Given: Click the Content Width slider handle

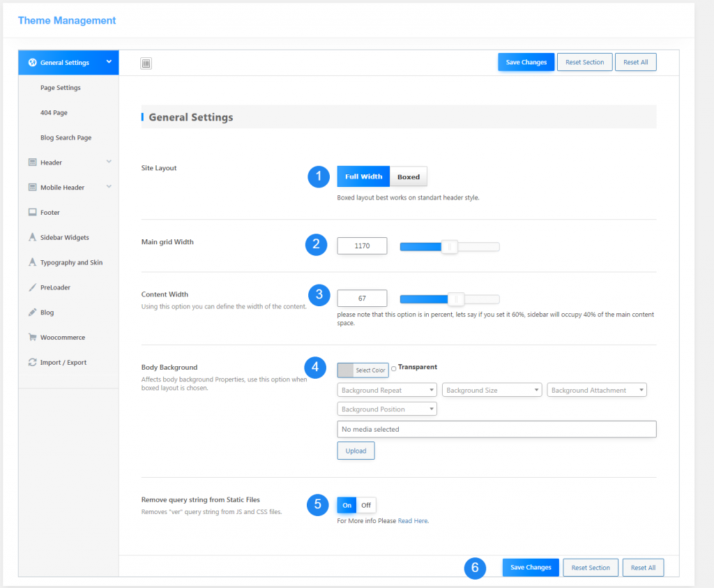Looking at the screenshot, I should pyautogui.click(x=456, y=299).
